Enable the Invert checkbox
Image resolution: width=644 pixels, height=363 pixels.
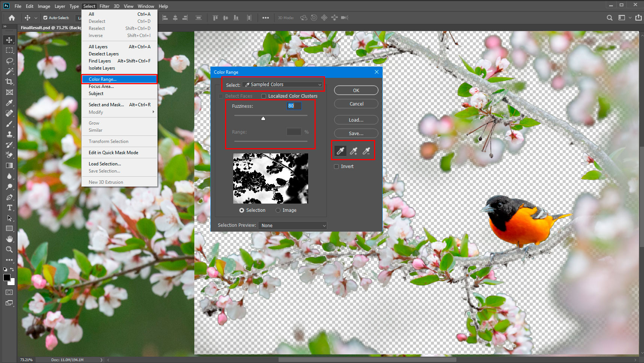point(336,167)
